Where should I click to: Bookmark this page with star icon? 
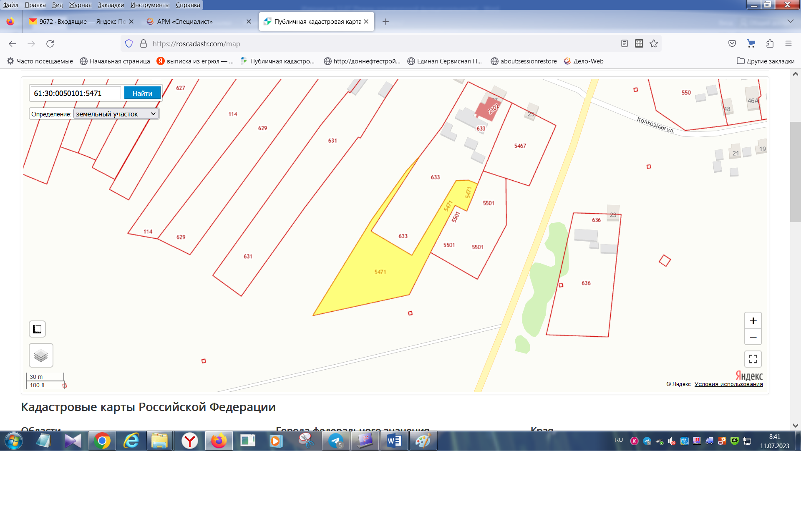click(x=654, y=44)
